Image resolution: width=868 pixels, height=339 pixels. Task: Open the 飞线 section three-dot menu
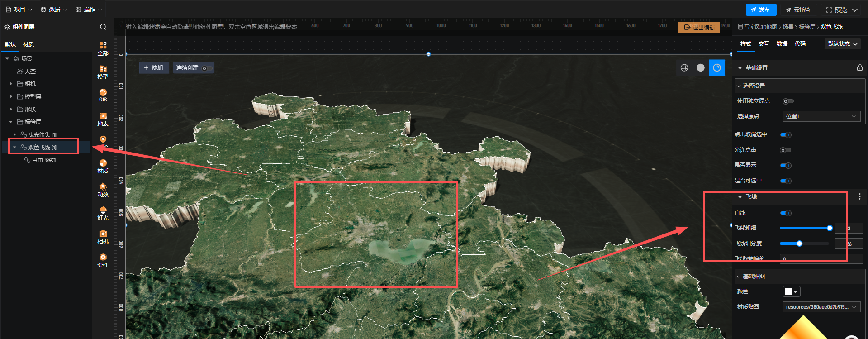pyautogui.click(x=859, y=196)
